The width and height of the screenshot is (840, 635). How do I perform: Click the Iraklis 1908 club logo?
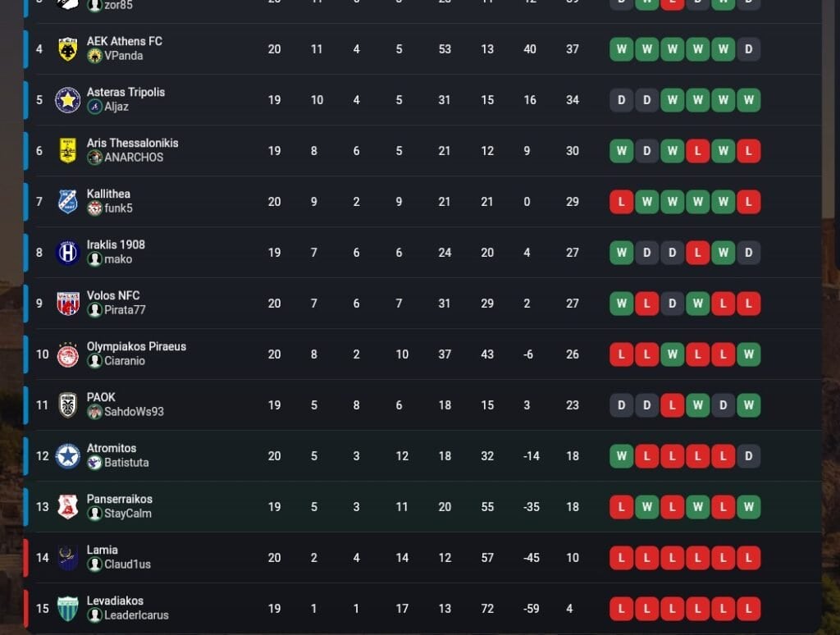(68, 253)
